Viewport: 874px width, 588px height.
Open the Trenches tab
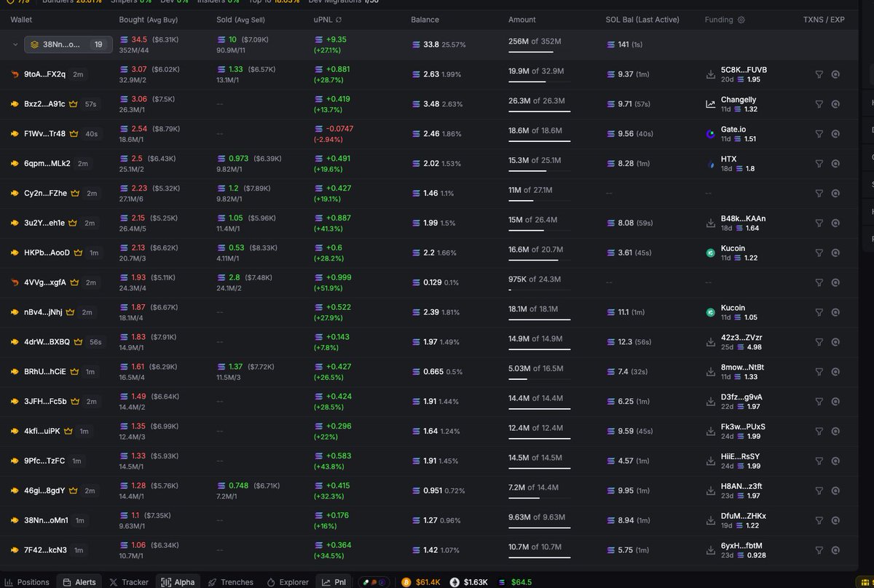231,582
